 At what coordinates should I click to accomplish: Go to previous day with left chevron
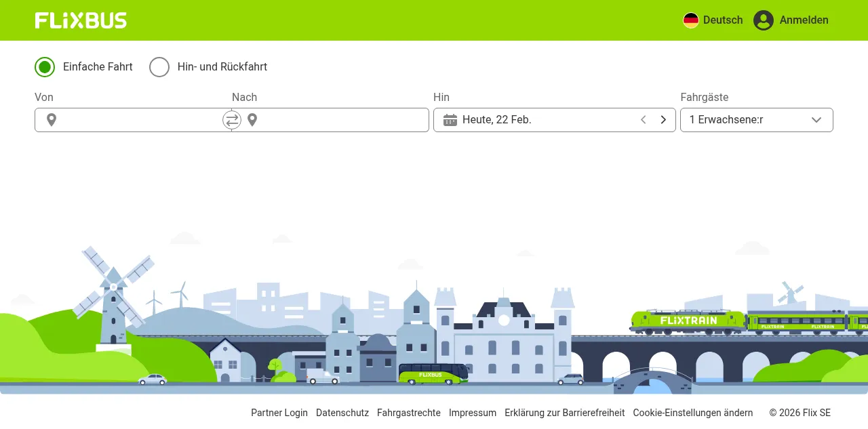click(644, 120)
